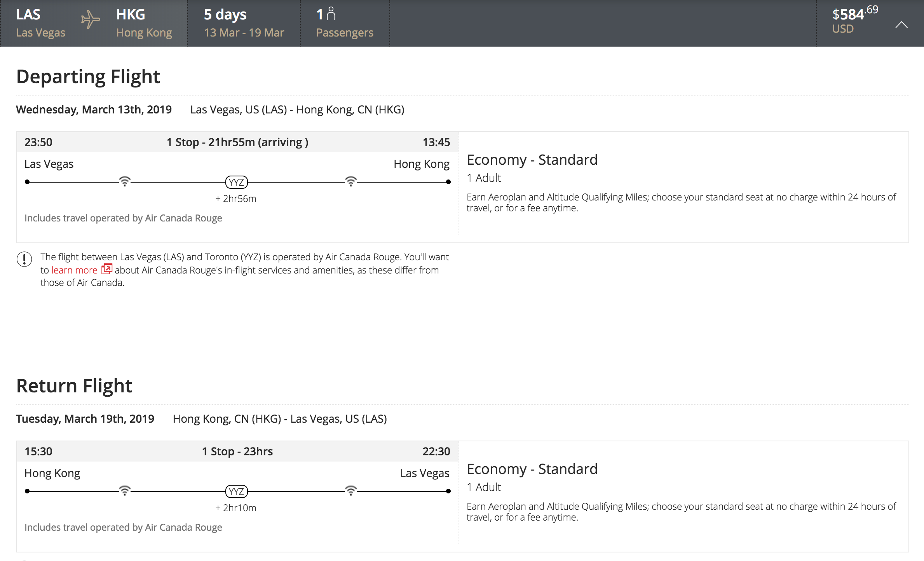This screenshot has height=561, width=924.
Task: Click departing Economy - Standard fare heading
Action: (532, 160)
